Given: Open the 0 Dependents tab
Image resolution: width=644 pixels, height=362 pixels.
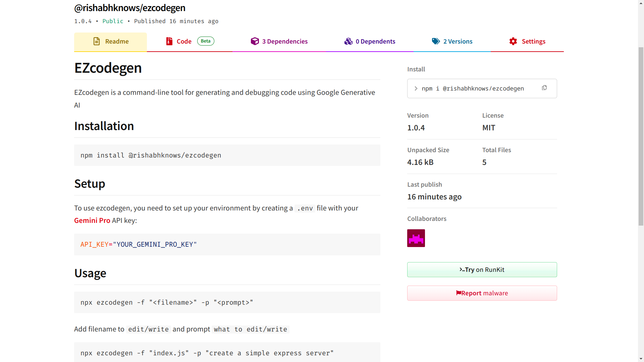Looking at the screenshot, I should 375,42.
